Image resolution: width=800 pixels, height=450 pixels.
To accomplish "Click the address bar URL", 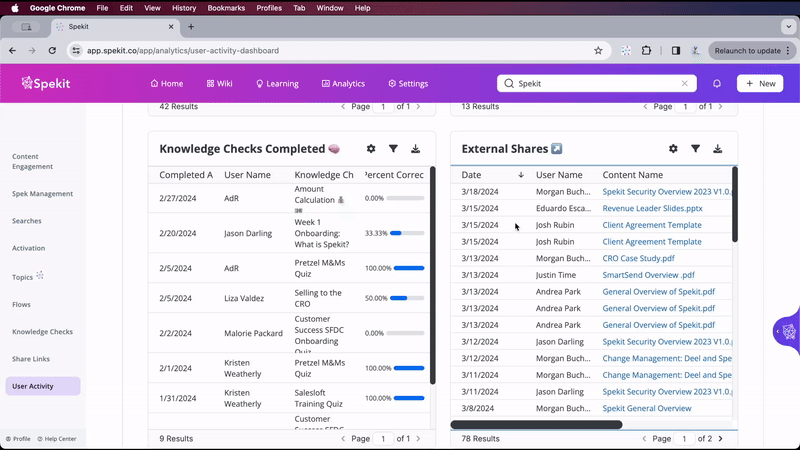I will [x=183, y=51].
